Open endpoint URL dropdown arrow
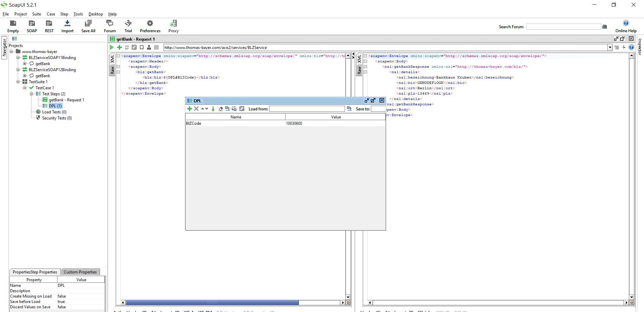This screenshot has height=312, width=644. click(610, 48)
